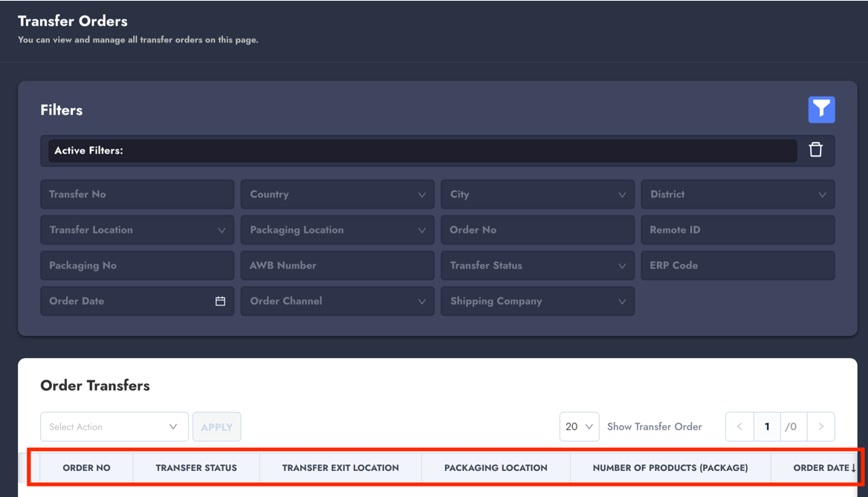
Task: Click the Order No column header
Action: click(x=86, y=468)
